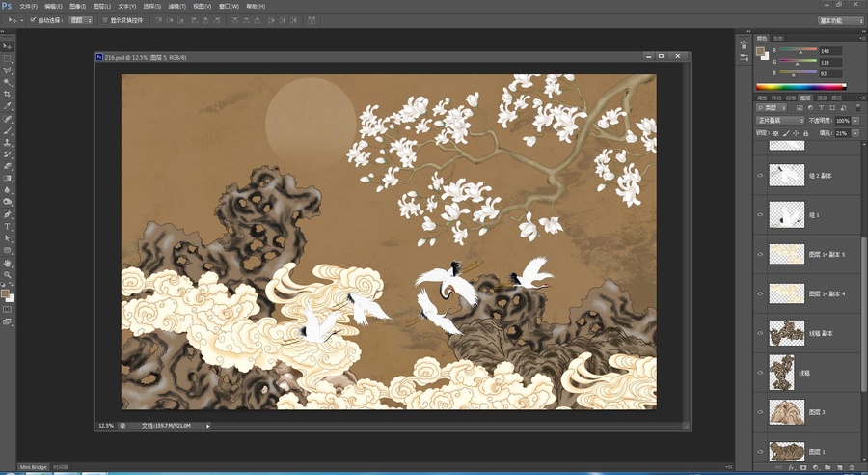Open the layer filter 类型 dropdown
This screenshot has width=868, height=475.
[x=772, y=108]
